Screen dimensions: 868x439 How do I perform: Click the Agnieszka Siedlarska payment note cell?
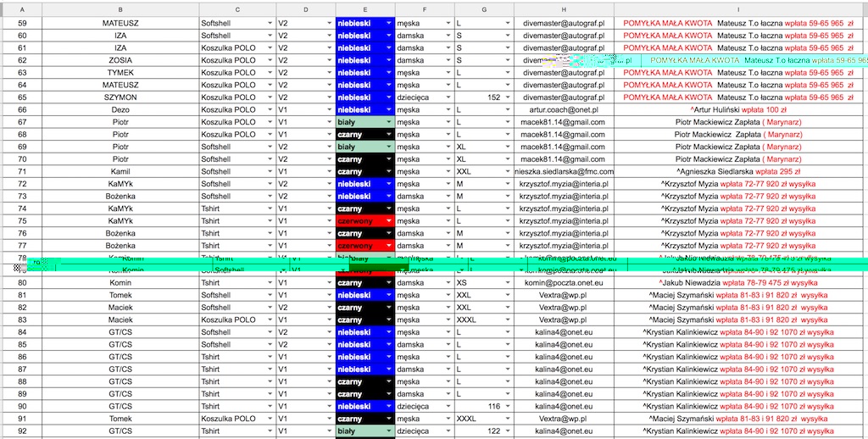click(737, 172)
